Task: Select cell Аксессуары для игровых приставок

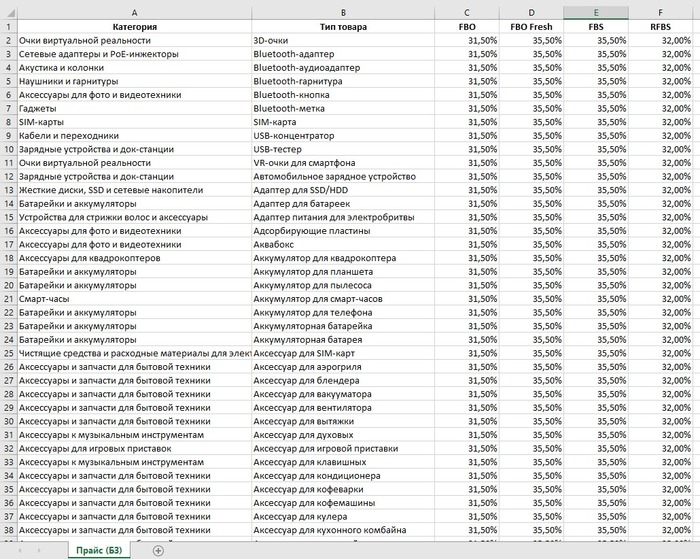Action: [x=134, y=449]
